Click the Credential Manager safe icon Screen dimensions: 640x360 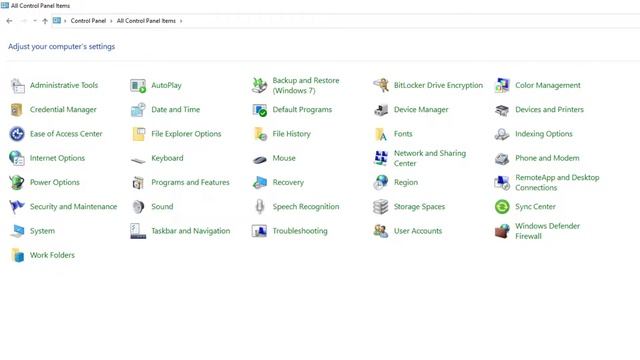point(17,109)
